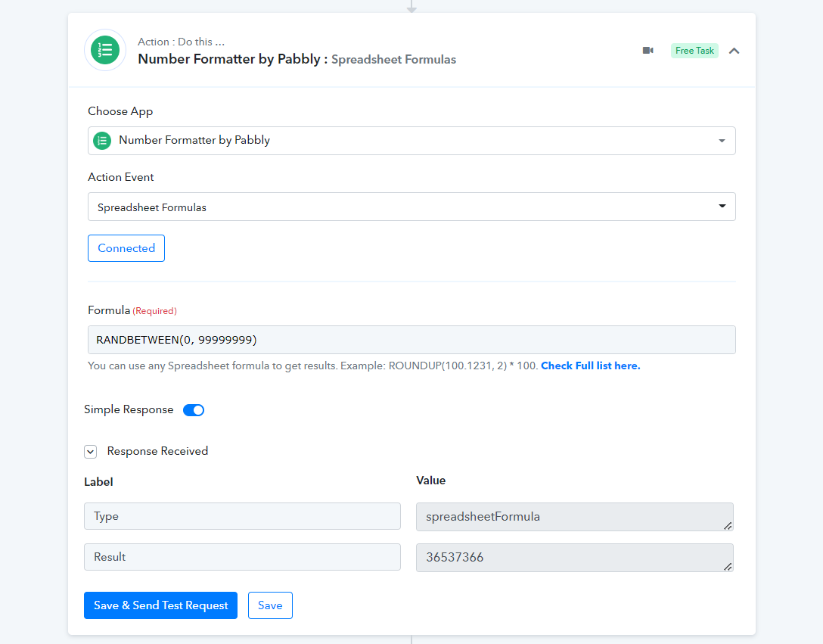Click the Save button
The width and height of the screenshot is (823, 644).
(270, 605)
